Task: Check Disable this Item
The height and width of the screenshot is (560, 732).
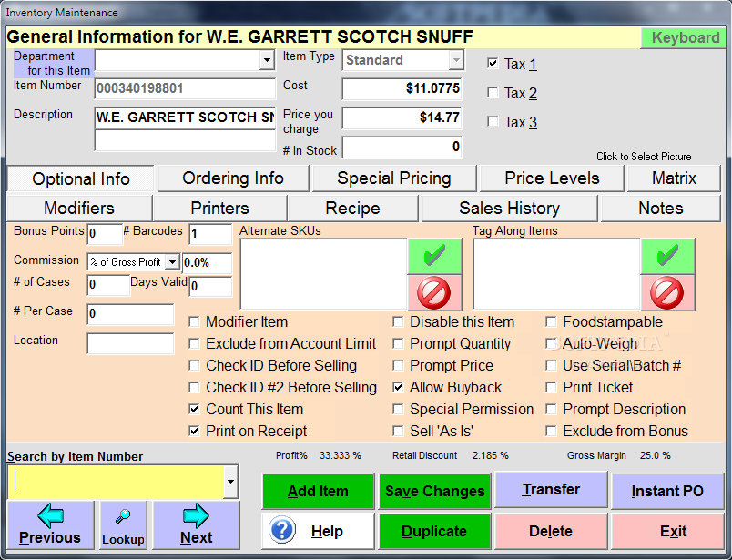Action: pos(398,321)
